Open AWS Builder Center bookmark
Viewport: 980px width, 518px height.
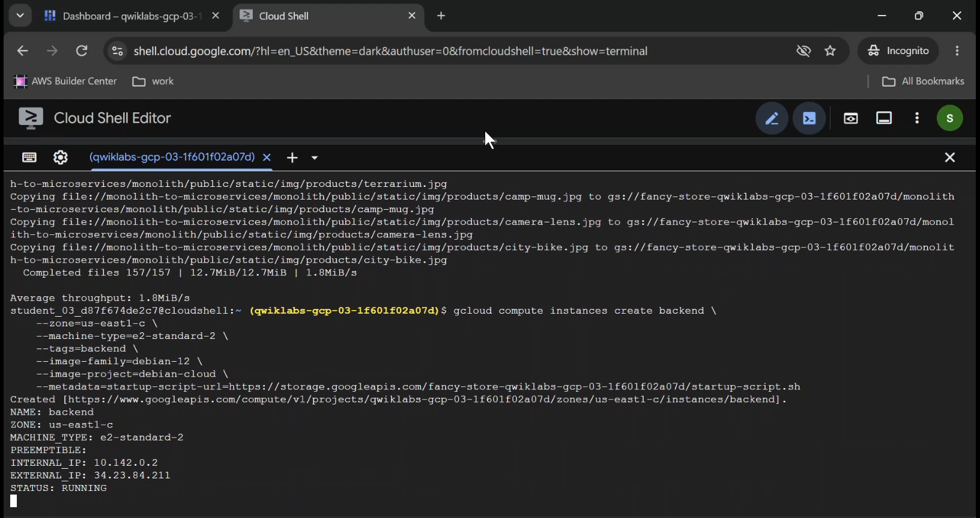pos(65,82)
